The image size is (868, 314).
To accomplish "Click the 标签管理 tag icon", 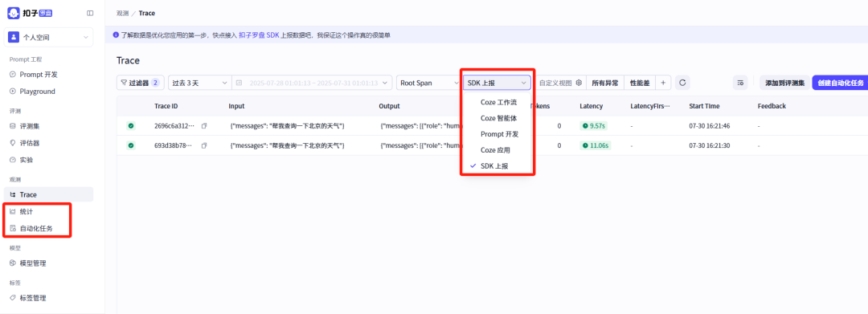I will pyautogui.click(x=13, y=298).
